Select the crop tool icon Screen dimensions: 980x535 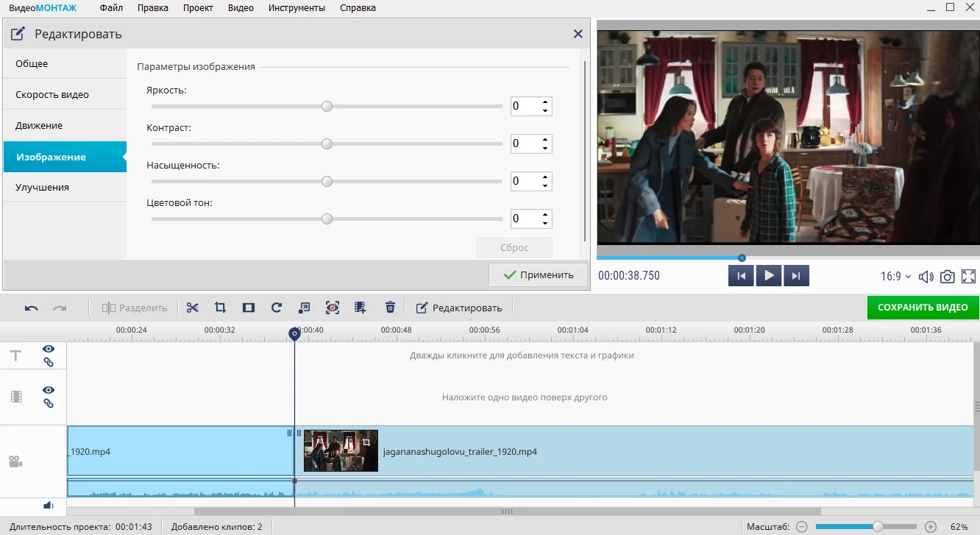(220, 308)
